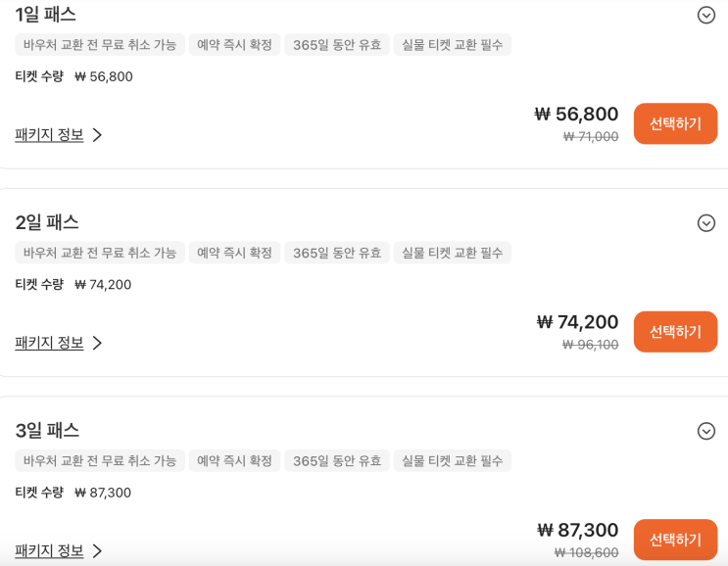728x566 pixels.
Task: Expand the 2일 패스 circle chevron
Action: point(705,223)
